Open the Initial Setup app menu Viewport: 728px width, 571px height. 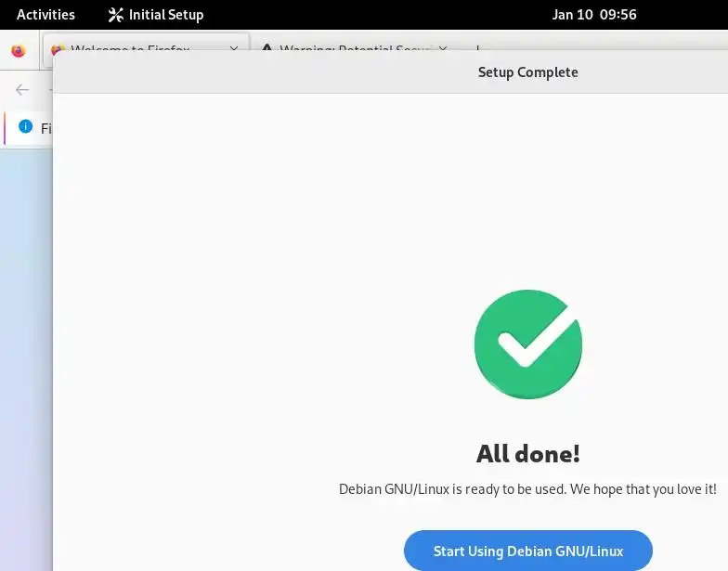[156, 15]
